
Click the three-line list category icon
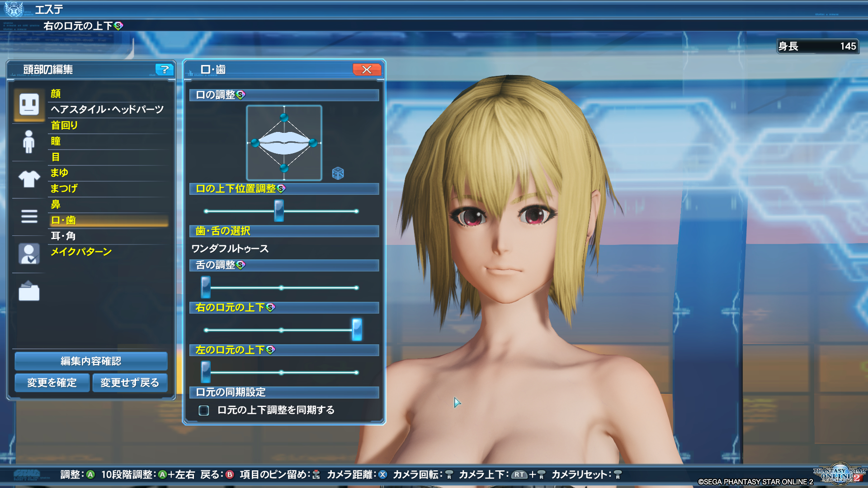[x=29, y=216]
